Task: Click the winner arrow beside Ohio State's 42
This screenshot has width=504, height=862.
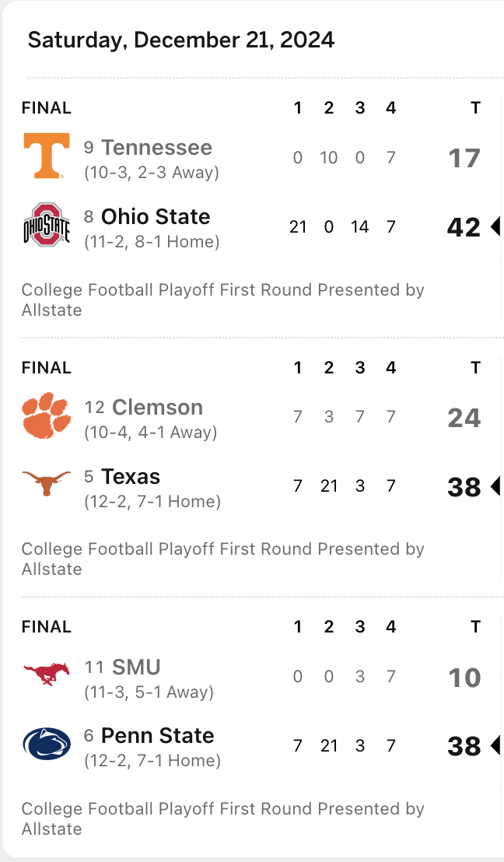Action: pos(495,227)
